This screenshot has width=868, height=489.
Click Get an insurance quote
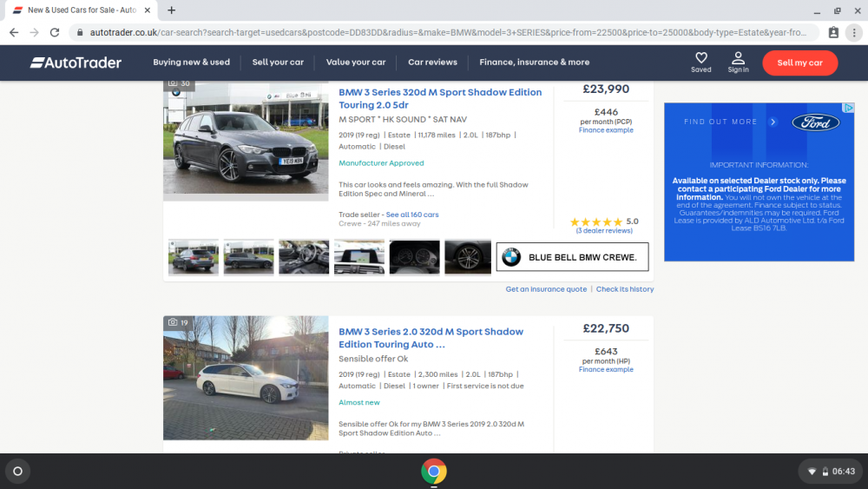(546, 289)
